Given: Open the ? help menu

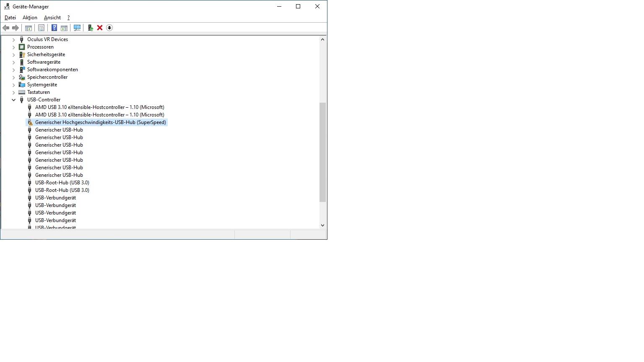Looking at the screenshot, I should tap(68, 18).
